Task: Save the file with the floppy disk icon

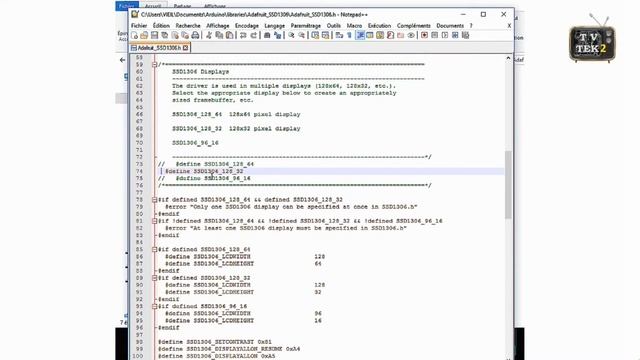Action: (x=154, y=36)
